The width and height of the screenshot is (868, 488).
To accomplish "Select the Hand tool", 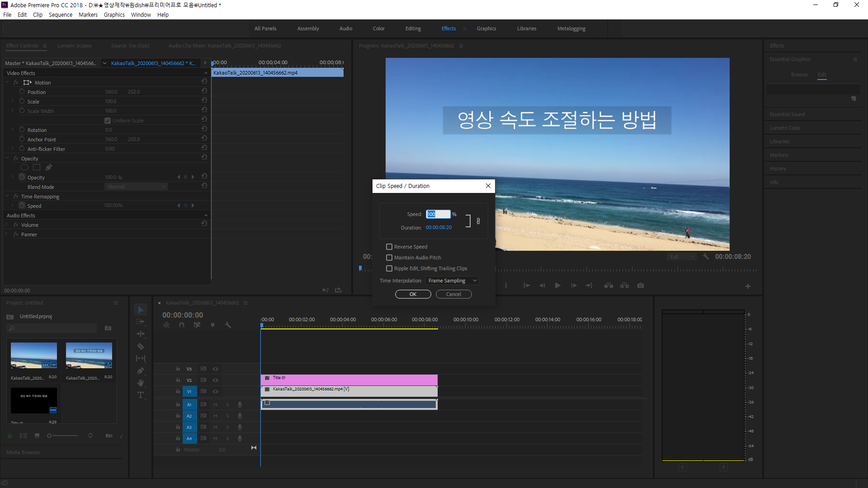I will 141,383.
